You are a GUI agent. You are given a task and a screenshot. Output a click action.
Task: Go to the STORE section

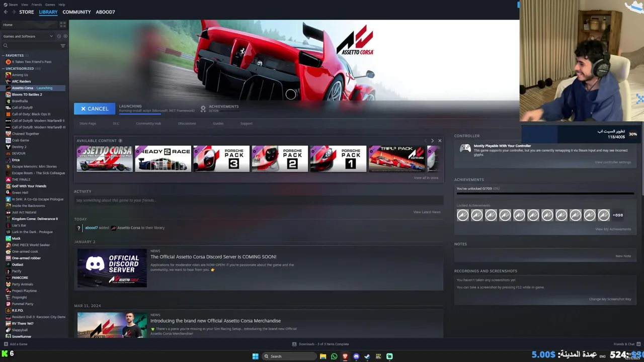pos(27,12)
